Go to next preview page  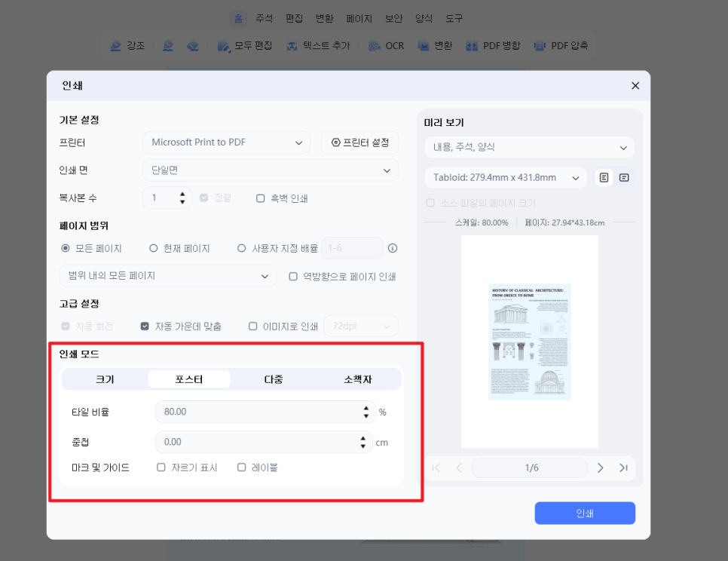601,467
